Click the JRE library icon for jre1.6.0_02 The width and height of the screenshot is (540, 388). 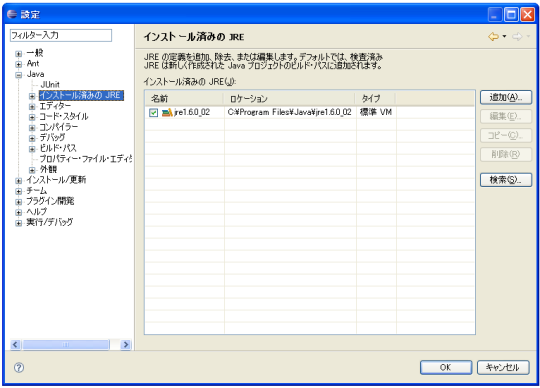(167, 113)
